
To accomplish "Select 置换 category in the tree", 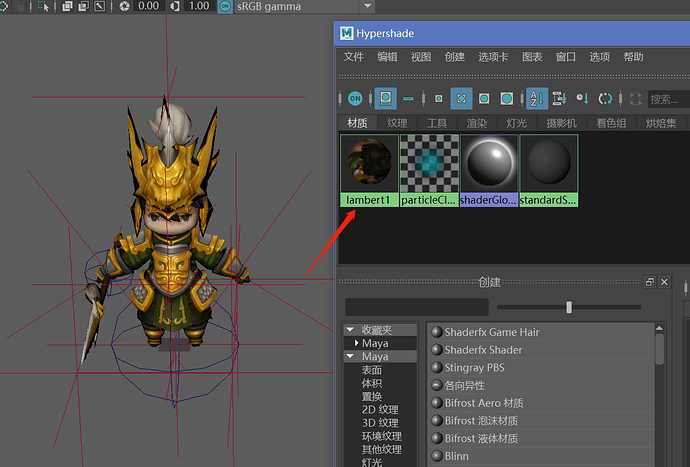I will tap(371, 396).
